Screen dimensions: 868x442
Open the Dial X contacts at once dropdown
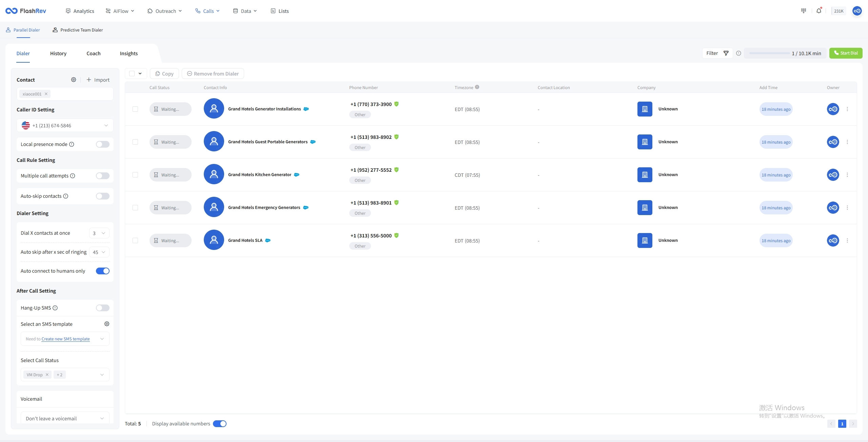pos(99,233)
